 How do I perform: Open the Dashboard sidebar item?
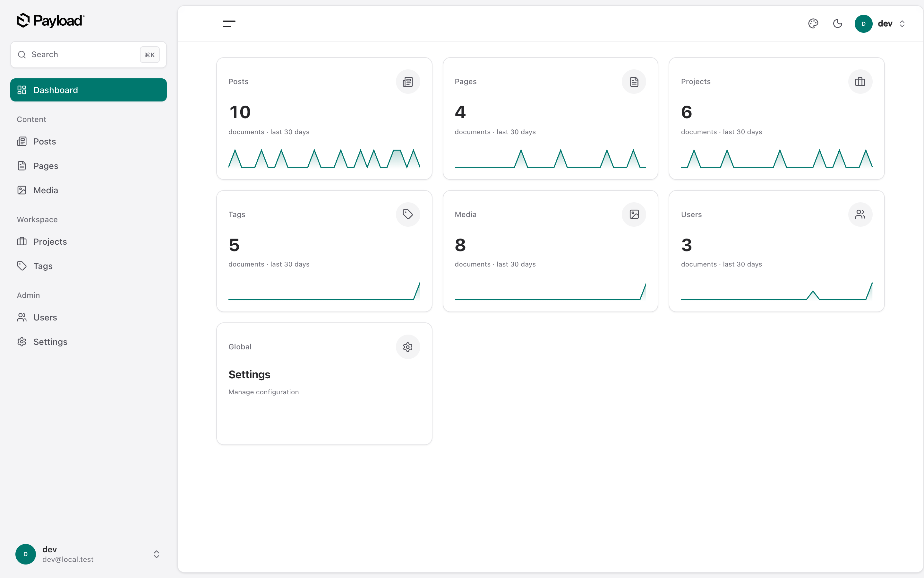89,90
